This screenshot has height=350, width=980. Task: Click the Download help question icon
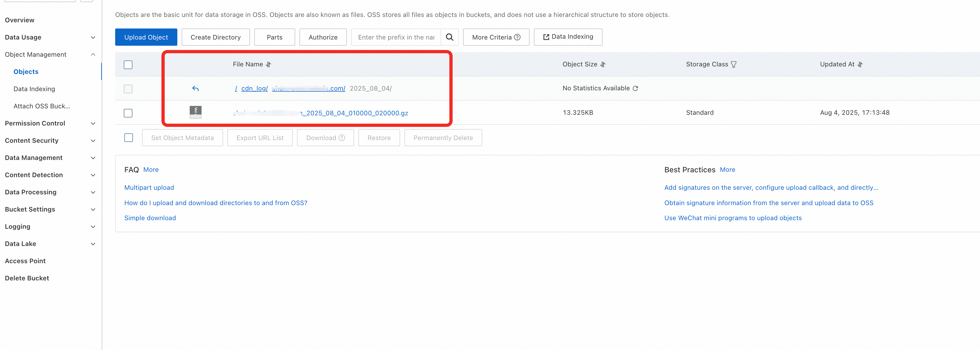[x=342, y=138]
